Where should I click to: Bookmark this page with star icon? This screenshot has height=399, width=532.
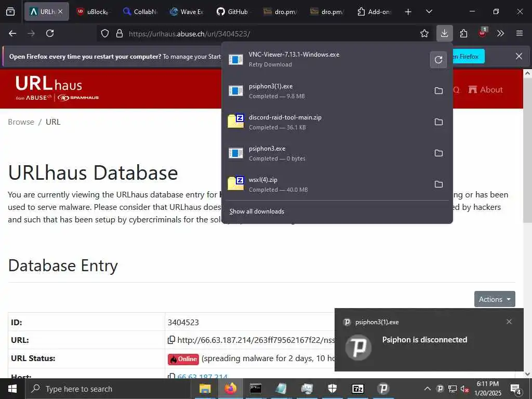(424, 33)
